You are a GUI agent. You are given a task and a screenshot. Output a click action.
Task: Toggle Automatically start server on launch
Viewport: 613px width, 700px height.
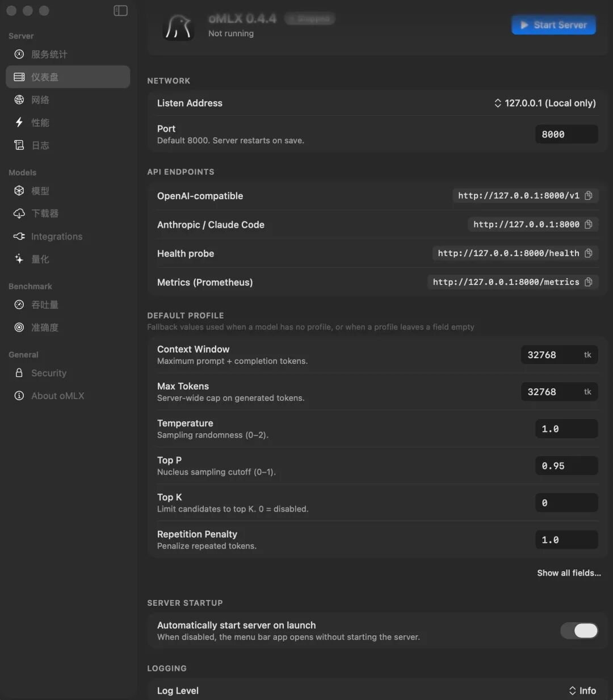tap(579, 631)
